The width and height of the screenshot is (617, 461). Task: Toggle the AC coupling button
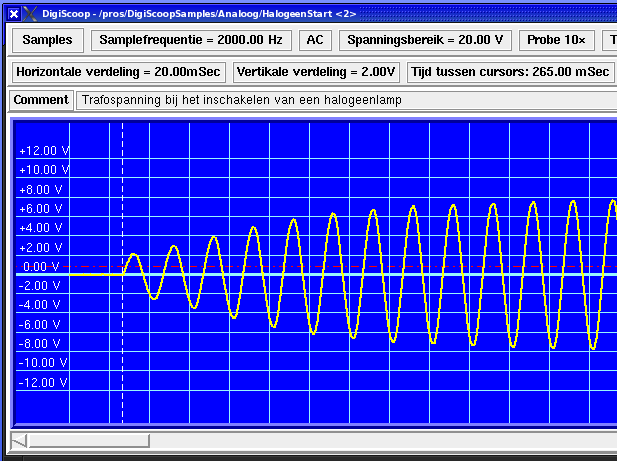pos(315,40)
